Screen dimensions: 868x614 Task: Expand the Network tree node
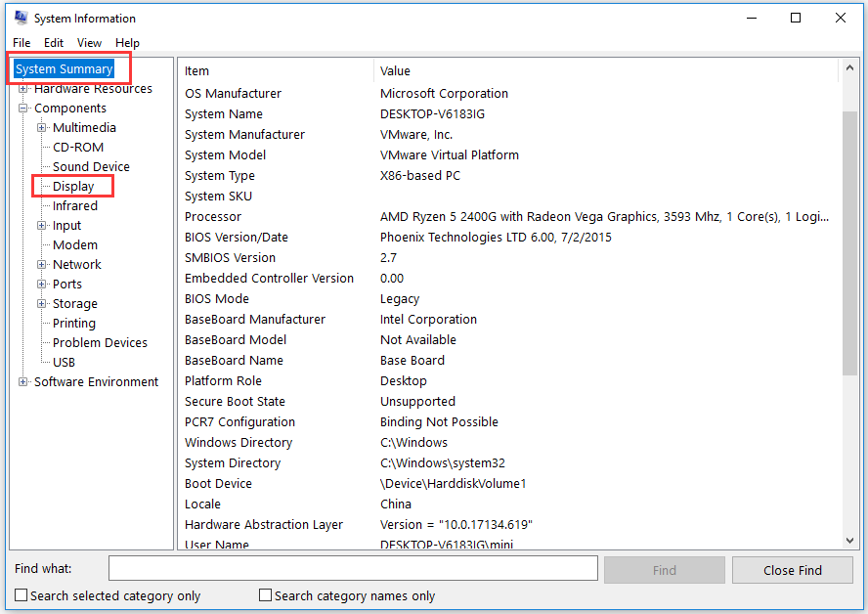click(x=42, y=265)
